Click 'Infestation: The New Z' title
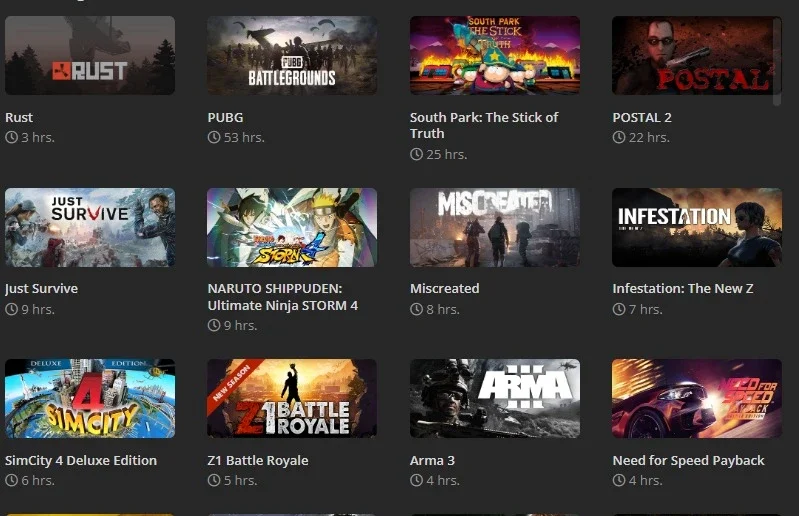This screenshot has height=516, width=799. click(x=683, y=289)
